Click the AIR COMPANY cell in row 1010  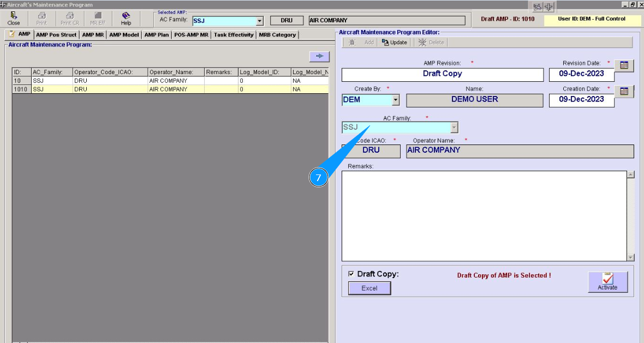point(176,89)
